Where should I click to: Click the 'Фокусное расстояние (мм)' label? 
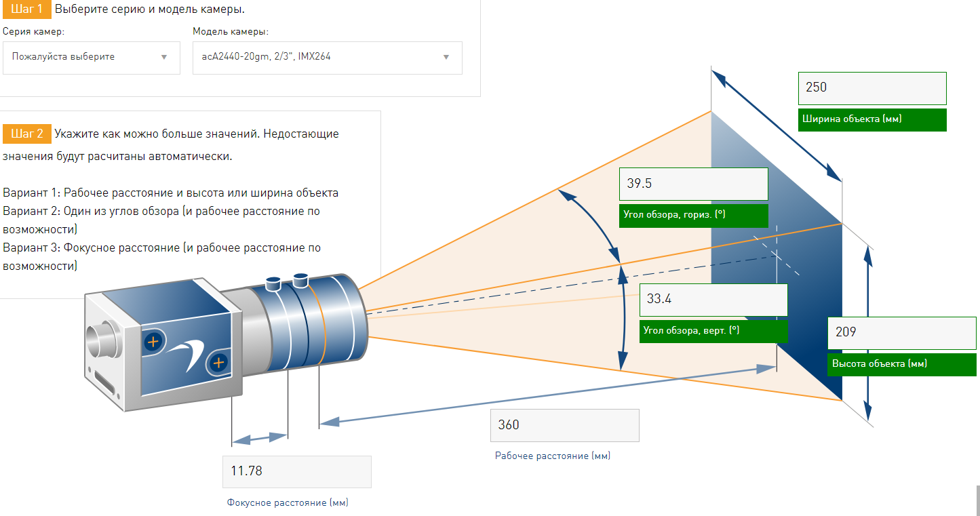pos(288,503)
